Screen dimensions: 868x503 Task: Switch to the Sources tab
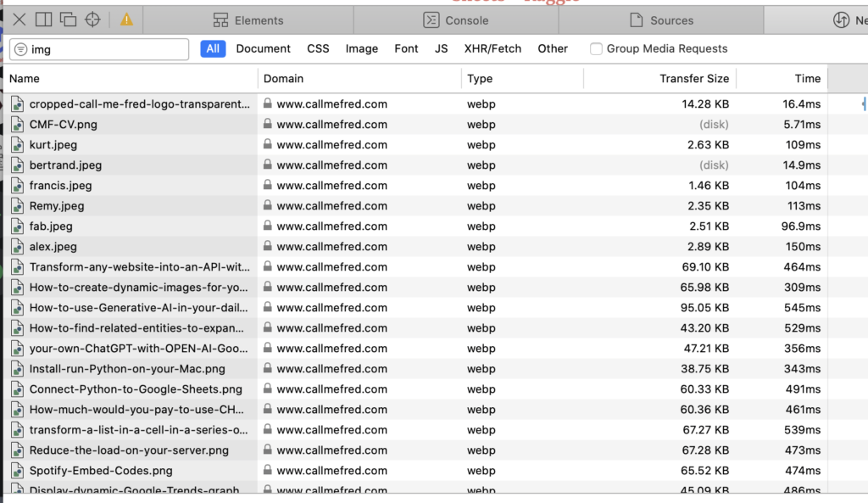click(661, 20)
